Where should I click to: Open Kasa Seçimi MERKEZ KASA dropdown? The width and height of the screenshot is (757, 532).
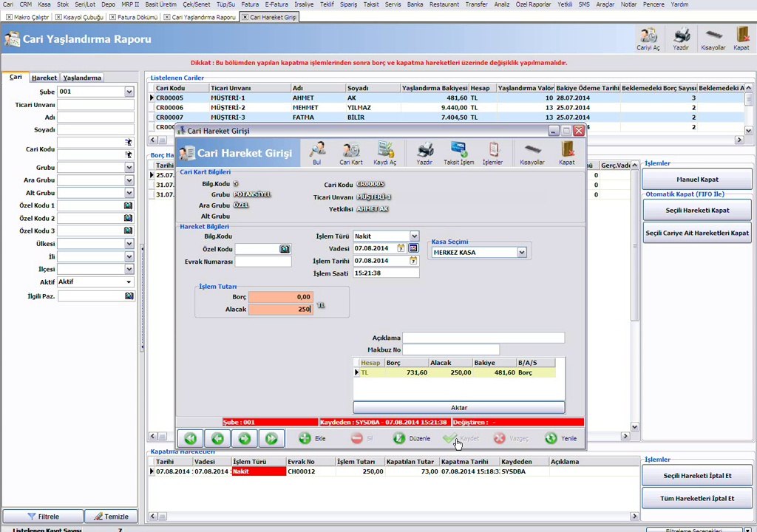tap(521, 252)
